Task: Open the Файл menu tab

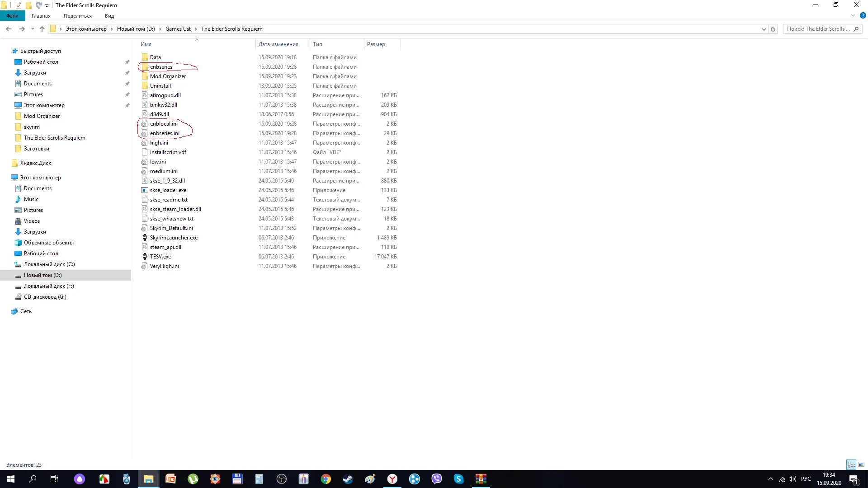Action: 12,16
